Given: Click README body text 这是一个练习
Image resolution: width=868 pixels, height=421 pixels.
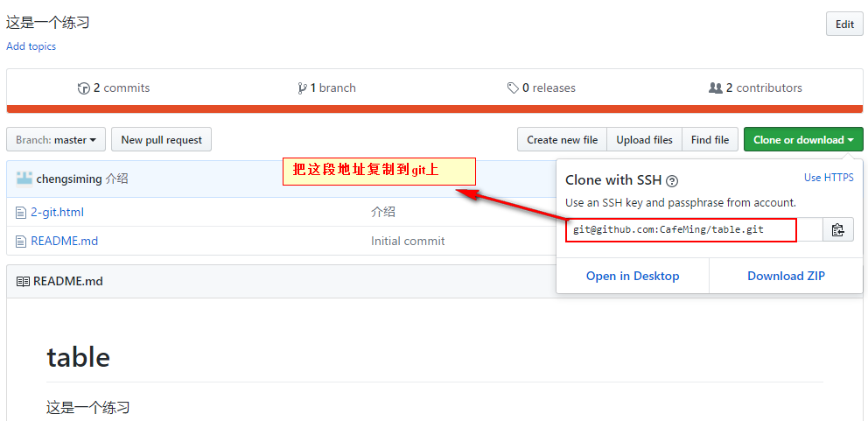Looking at the screenshot, I should pos(88,408).
